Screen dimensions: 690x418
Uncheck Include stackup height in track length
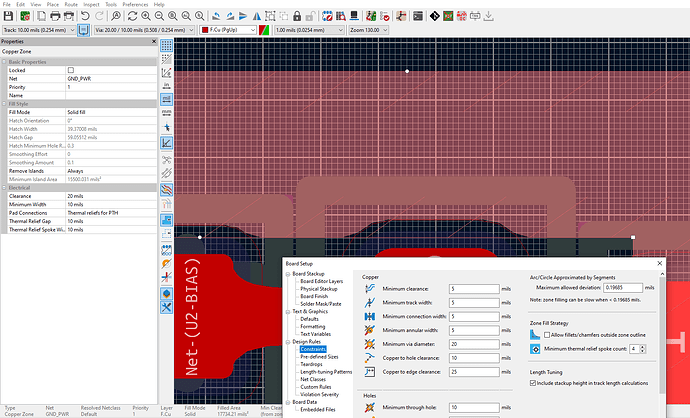click(x=532, y=383)
